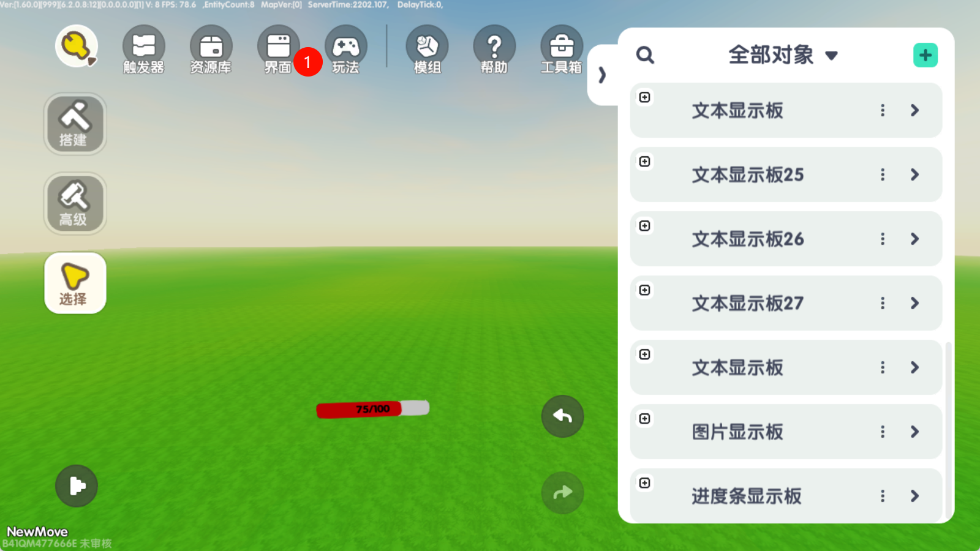Switch to 搭建 build mode

pos(75,124)
